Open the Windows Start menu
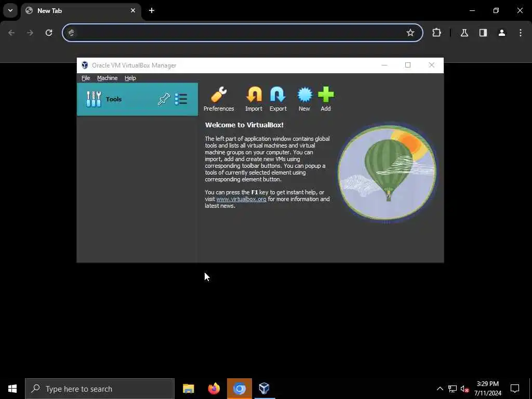The width and height of the screenshot is (532, 399). [x=12, y=389]
